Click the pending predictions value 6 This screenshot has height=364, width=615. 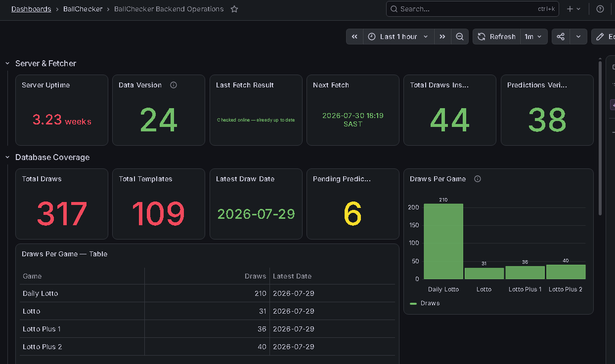point(352,213)
